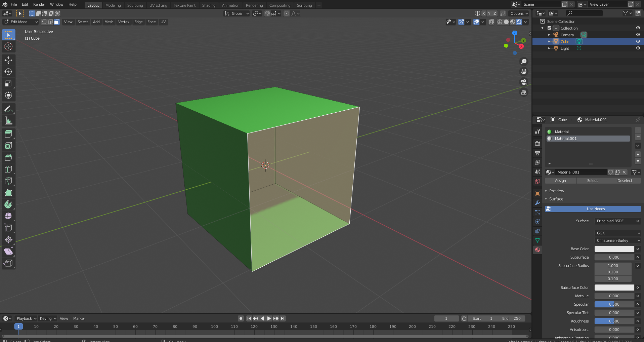Toggle Collection visibility eye icon

[x=638, y=28]
